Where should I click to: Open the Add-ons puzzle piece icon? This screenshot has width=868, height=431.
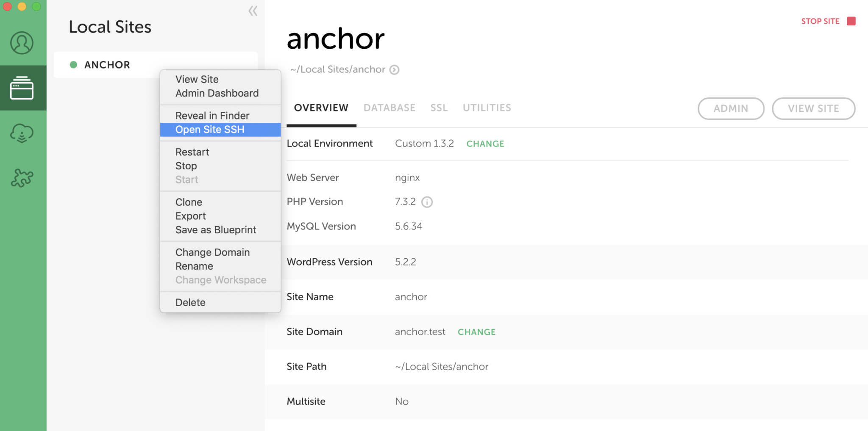tap(22, 178)
